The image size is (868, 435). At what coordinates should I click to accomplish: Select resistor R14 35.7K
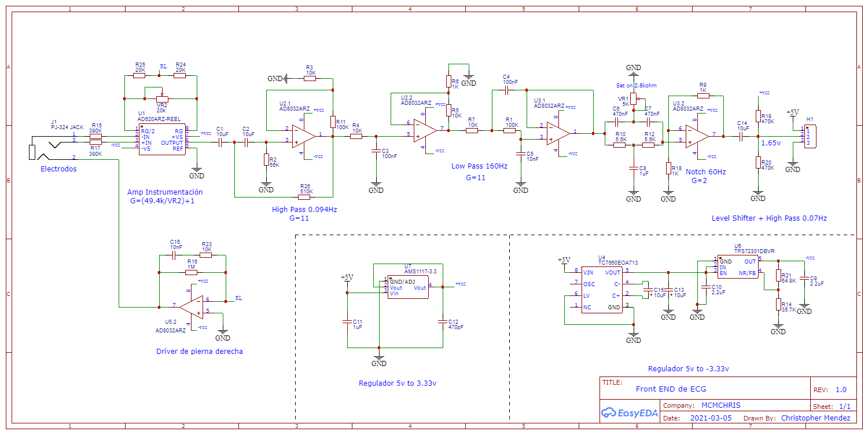[778, 305]
